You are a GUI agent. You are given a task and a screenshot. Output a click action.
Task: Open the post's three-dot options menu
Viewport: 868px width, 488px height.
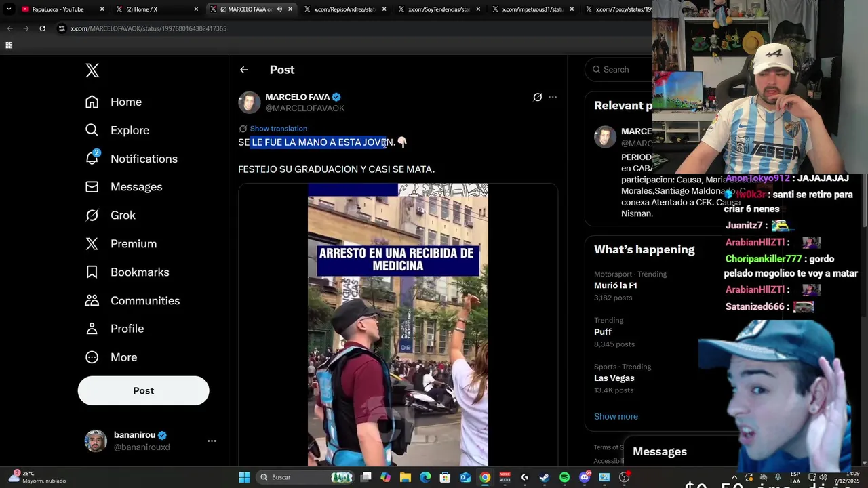point(553,97)
